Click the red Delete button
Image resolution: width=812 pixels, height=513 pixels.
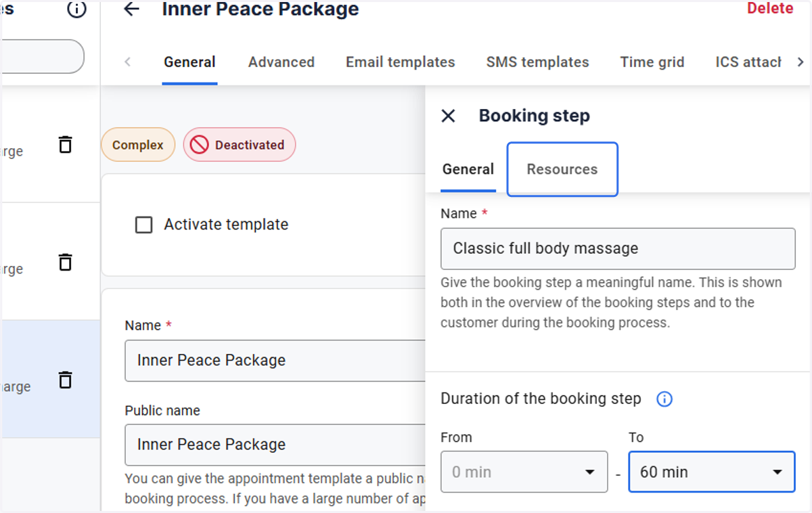coord(770,8)
